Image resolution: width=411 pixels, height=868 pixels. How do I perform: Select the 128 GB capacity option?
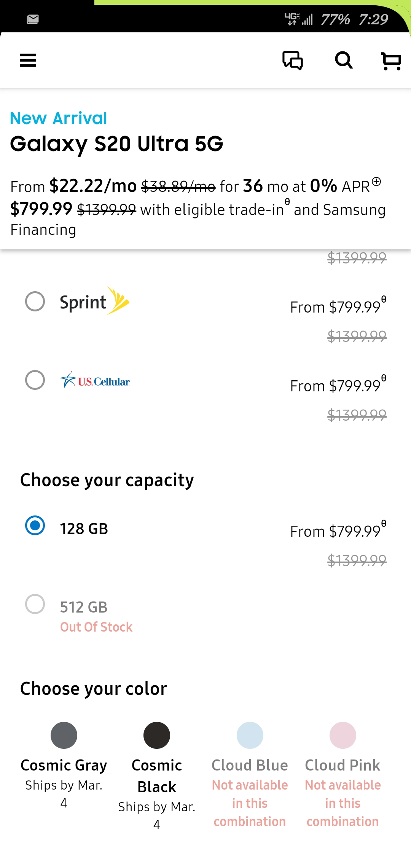(35, 525)
